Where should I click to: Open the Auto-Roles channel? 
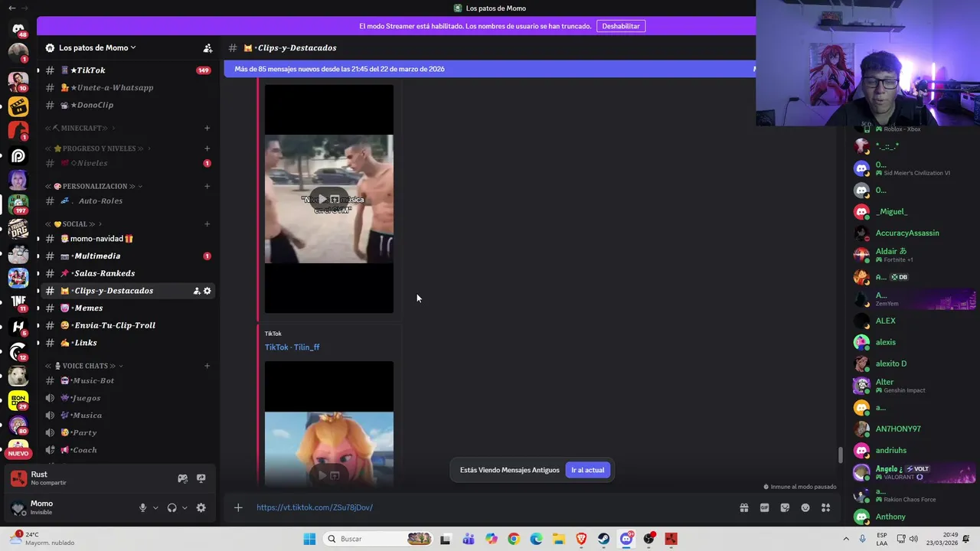tap(126, 201)
